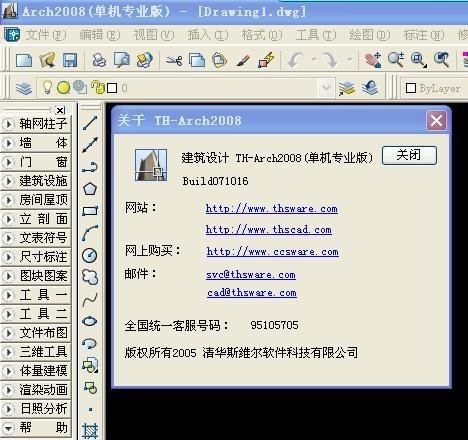Select the Ellipse Arc tool

tap(89, 344)
